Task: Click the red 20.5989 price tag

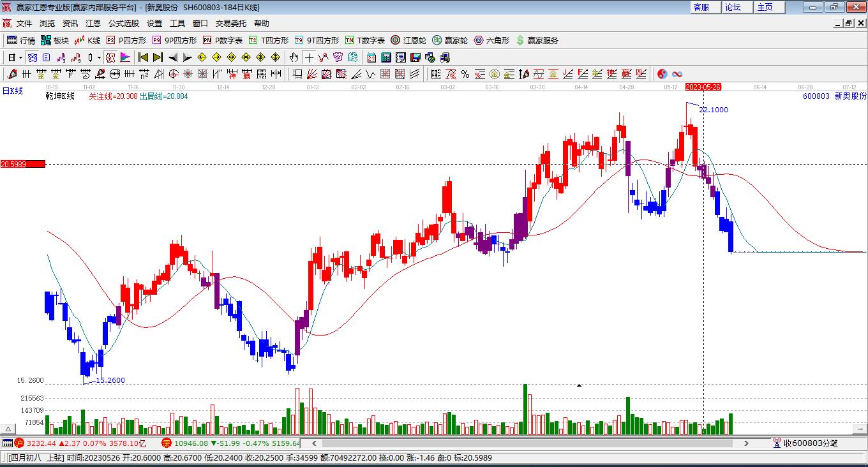Action: [23, 164]
